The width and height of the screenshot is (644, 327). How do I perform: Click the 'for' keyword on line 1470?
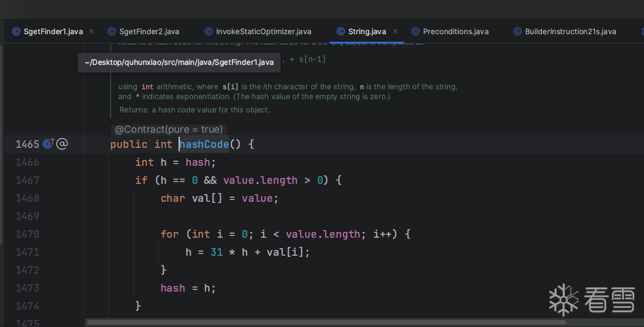(x=170, y=234)
